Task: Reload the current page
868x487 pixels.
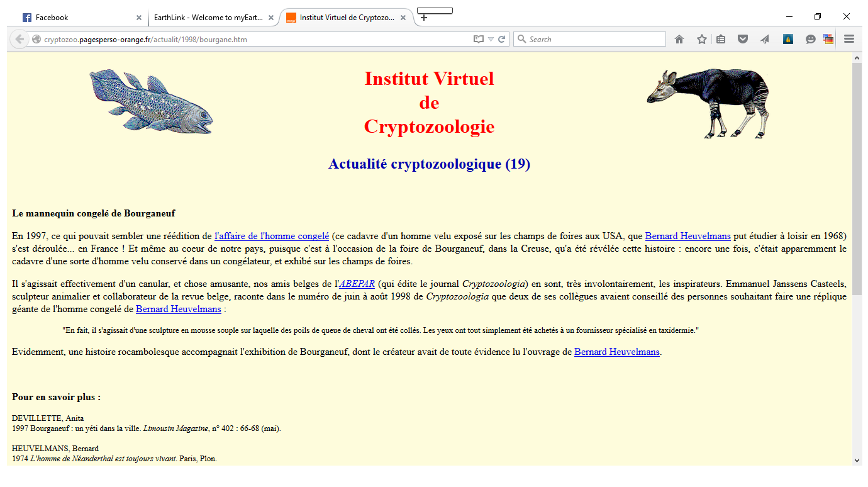Action: click(x=501, y=39)
